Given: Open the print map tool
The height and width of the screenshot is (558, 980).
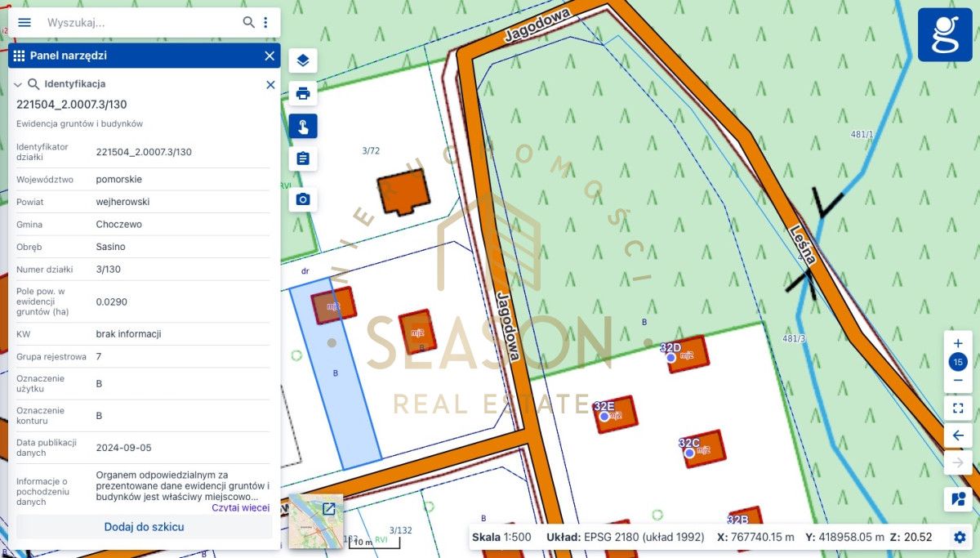Looking at the screenshot, I should pos(303,93).
